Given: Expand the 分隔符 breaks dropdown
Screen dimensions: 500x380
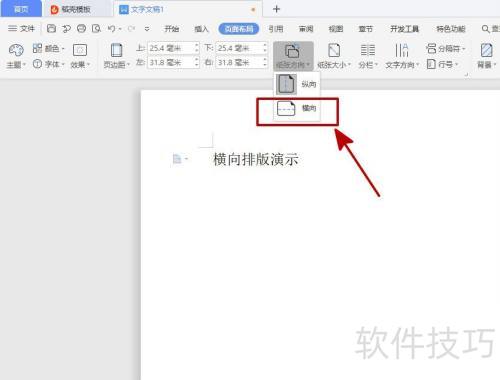Looking at the screenshot, I should click(x=445, y=49).
